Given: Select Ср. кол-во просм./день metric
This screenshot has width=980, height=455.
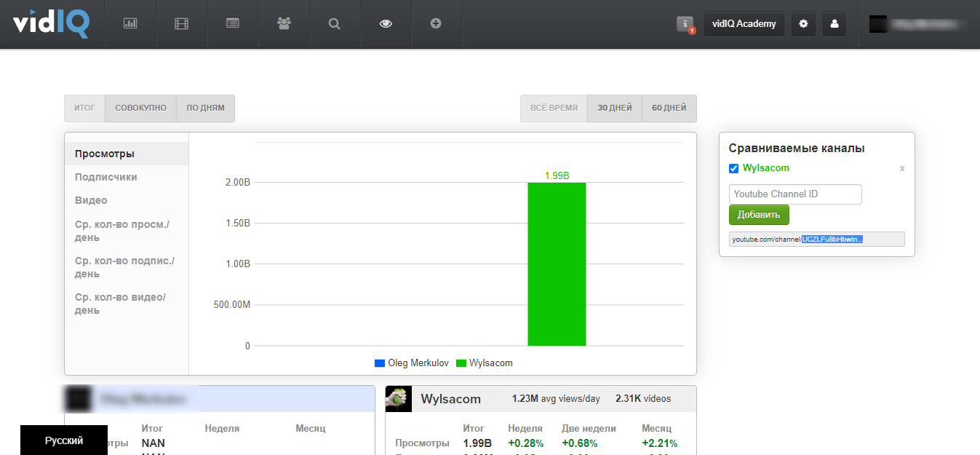Looking at the screenshot, I should point(127,231).
